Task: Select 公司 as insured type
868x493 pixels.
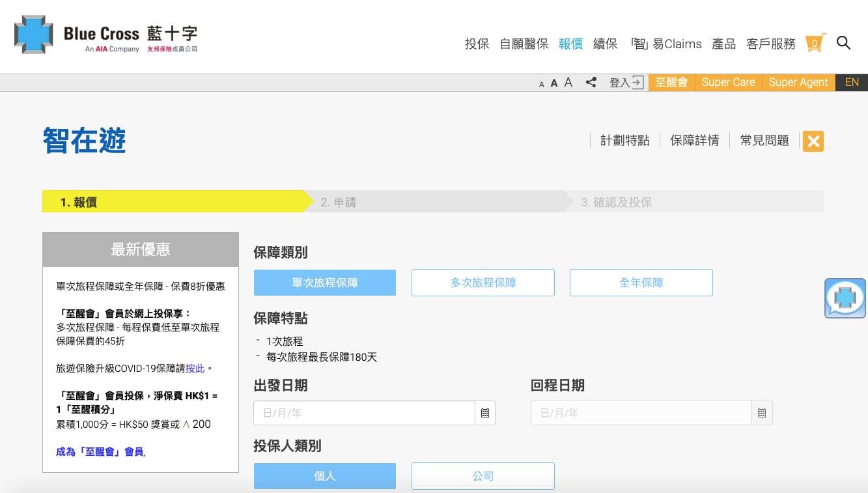Action: [x=483, y=476]
